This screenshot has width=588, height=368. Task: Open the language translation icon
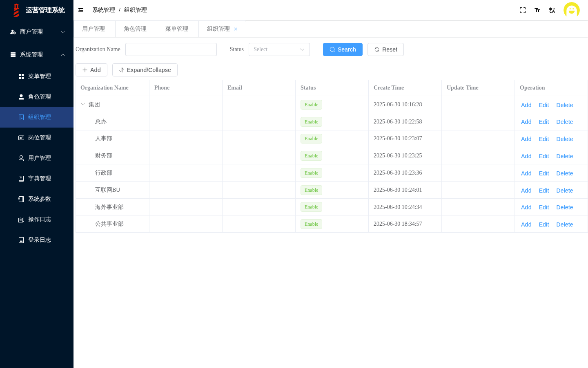(552, 10)
